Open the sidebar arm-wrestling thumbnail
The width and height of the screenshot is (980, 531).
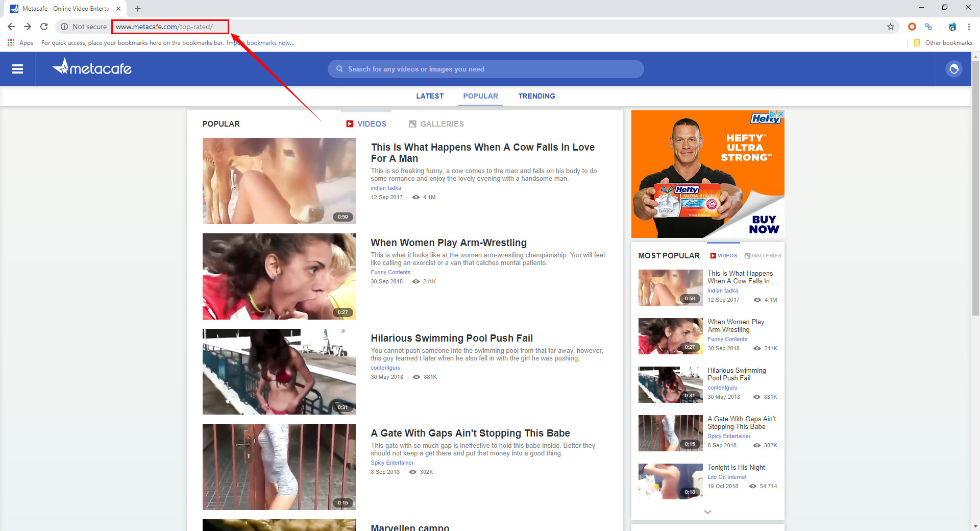670,336
